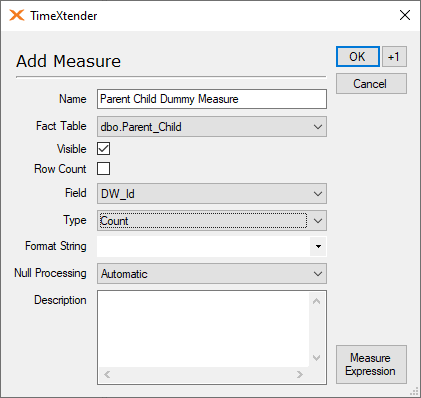The image size is (421, 398).
Task: Click inside the Description text area
Action: pos(203,329)
